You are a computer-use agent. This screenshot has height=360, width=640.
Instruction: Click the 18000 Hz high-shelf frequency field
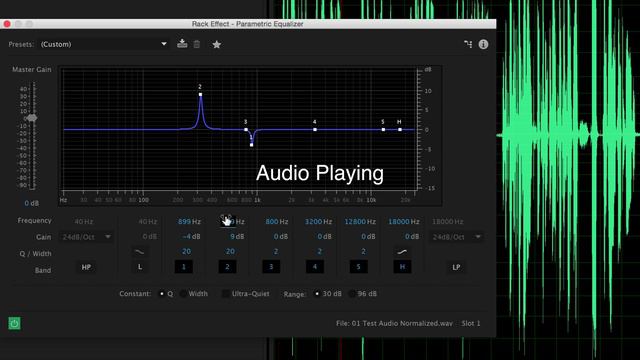point(404,222)
